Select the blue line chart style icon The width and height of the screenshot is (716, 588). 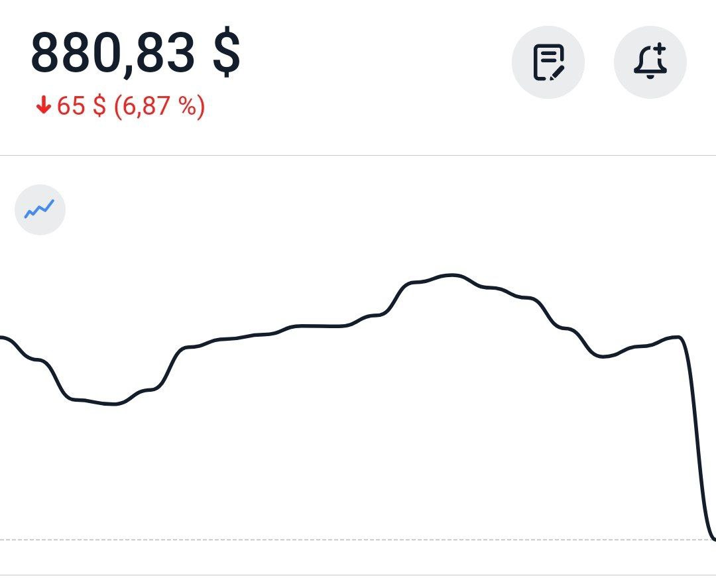tap(40, 209)
